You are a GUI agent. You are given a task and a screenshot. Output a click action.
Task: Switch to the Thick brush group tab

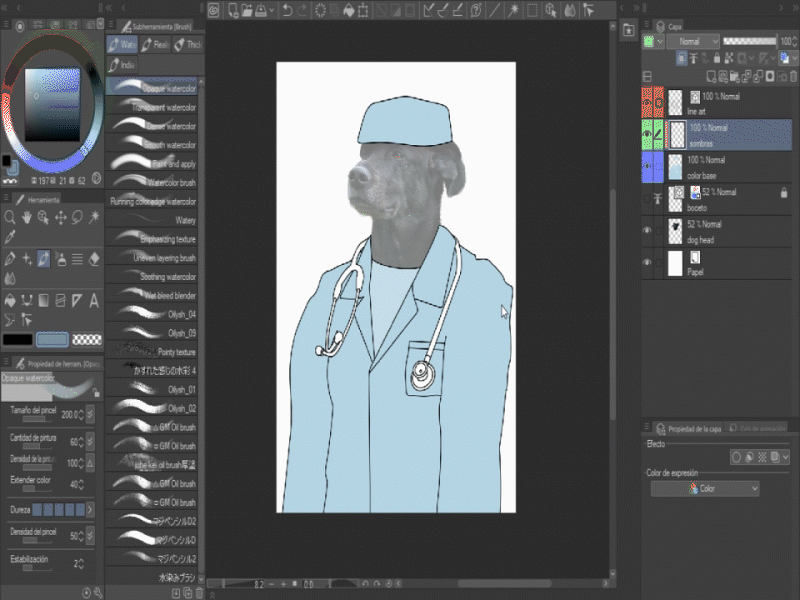click(x=188, y=45)
